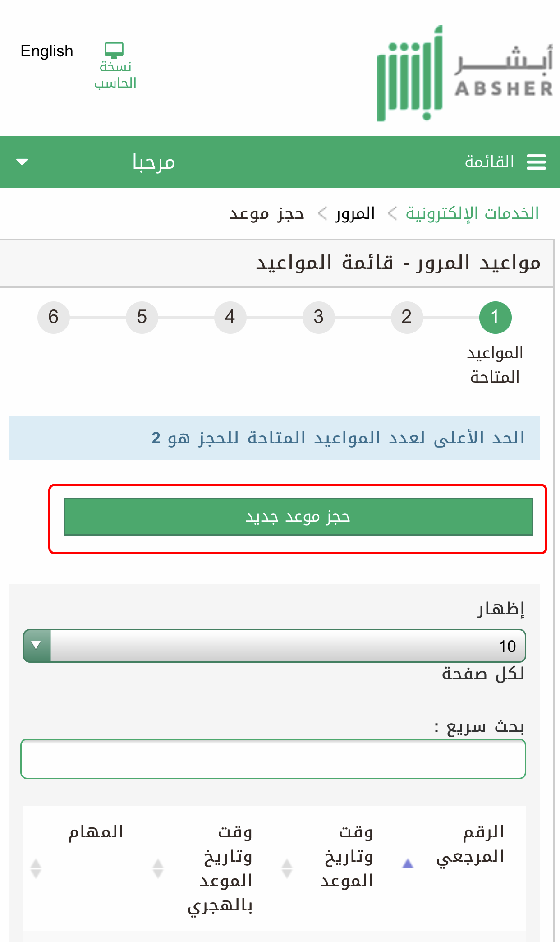560x942 pixels.
Task: Choose step 5 in progress tracker
Action: [x=142, y=317]
